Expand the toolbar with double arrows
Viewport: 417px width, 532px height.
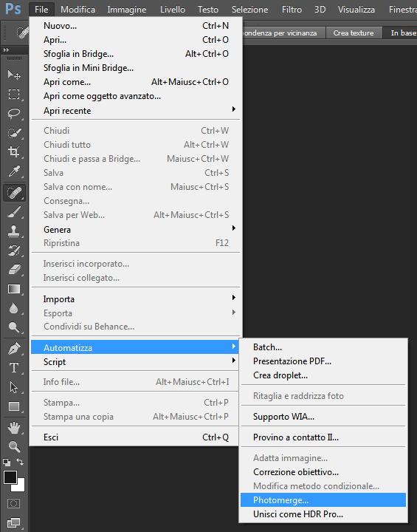pos(6,50)
